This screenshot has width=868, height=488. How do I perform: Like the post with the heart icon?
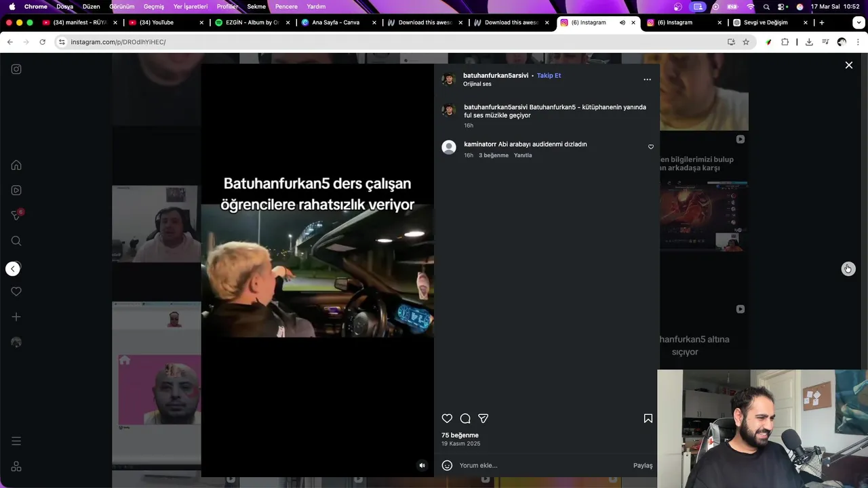447,419
